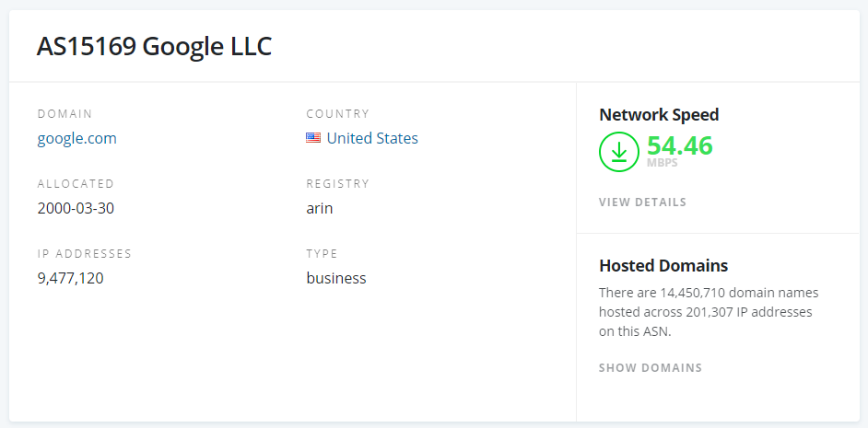The width and height of the screenshot is (868, 428).
Task: Click the registry value arin
Action: click(320, 208)
